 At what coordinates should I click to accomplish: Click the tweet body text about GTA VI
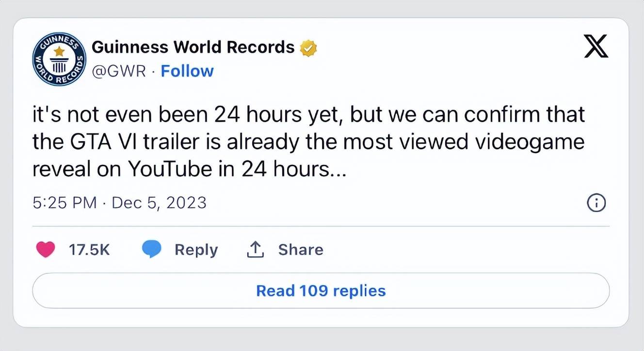tap(308, 142)
